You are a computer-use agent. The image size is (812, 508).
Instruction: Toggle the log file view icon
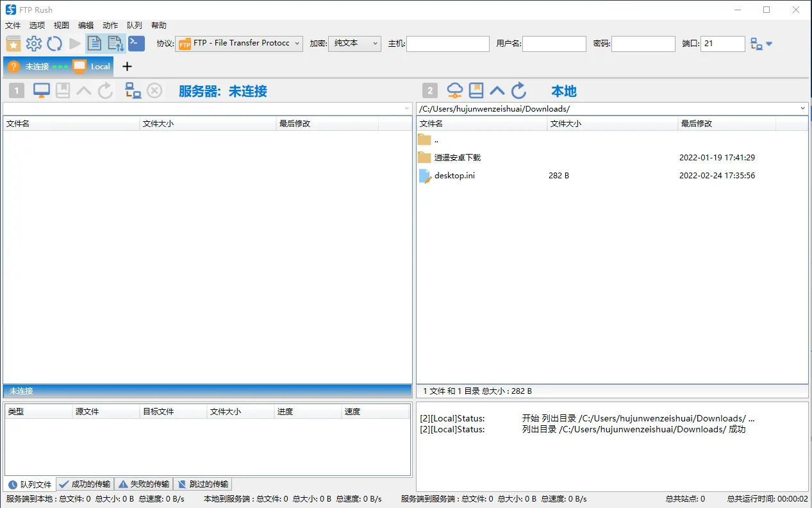tap(94, 43)
